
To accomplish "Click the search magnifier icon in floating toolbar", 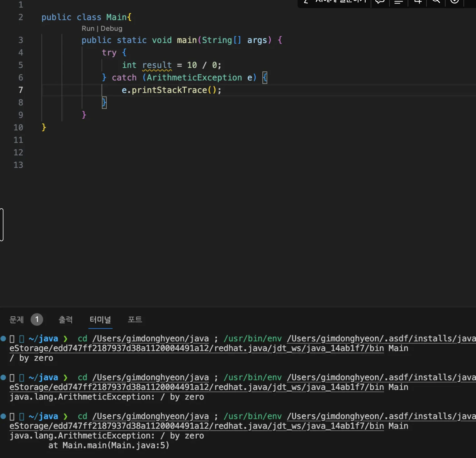I will pyautogui.click(x=436, y=1).
